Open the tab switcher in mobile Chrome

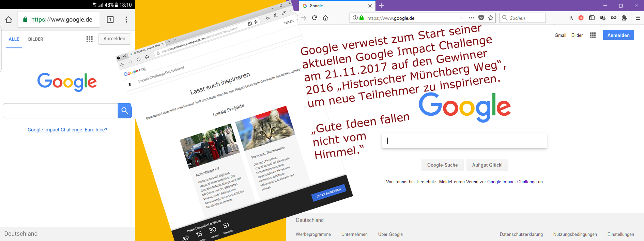click(x=110, y=19)
